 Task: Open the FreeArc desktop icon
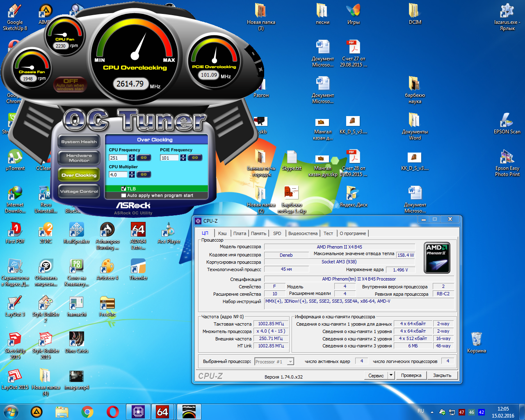107,306
